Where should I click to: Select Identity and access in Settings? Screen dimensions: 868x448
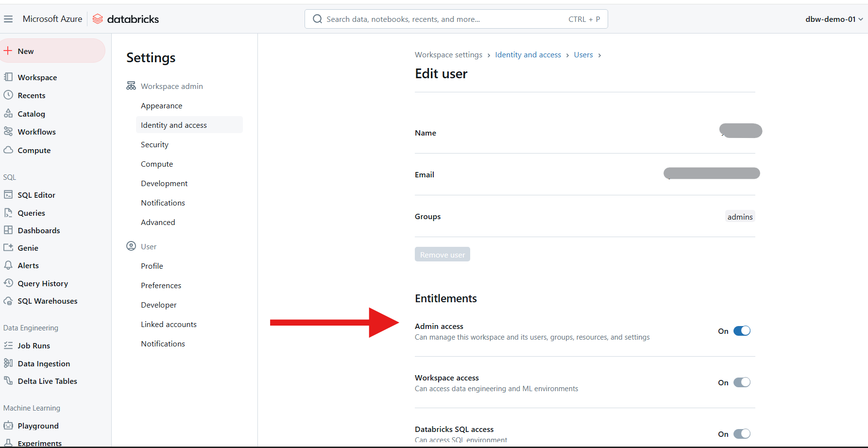(x=189, y=125)
